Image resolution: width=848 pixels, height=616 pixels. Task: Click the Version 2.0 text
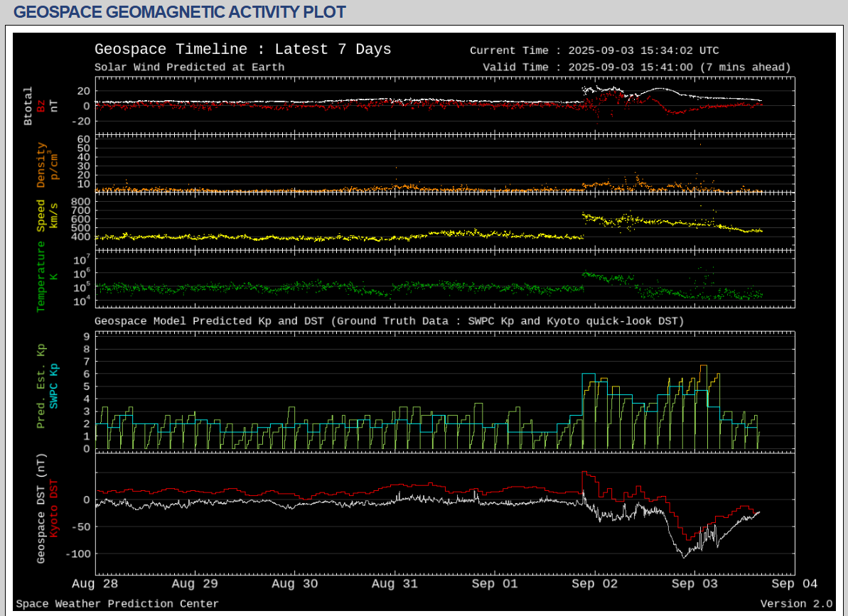pos(795,604)
